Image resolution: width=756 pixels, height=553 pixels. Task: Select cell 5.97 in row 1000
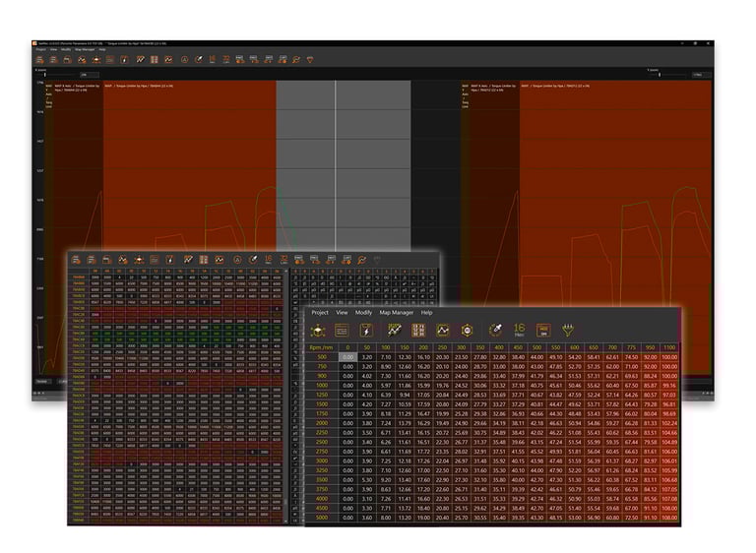386,385
